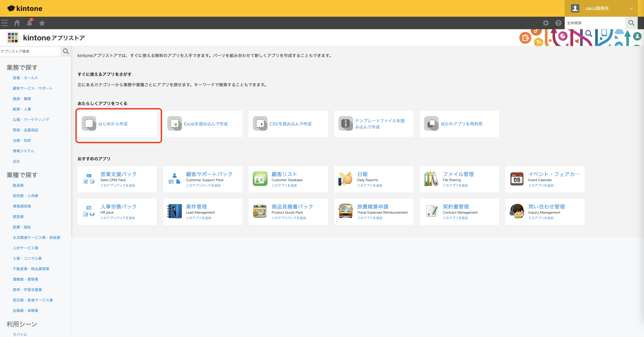Click CSVを読み込んで作成 link
This screenshot has width=644, height=337.
291,124
